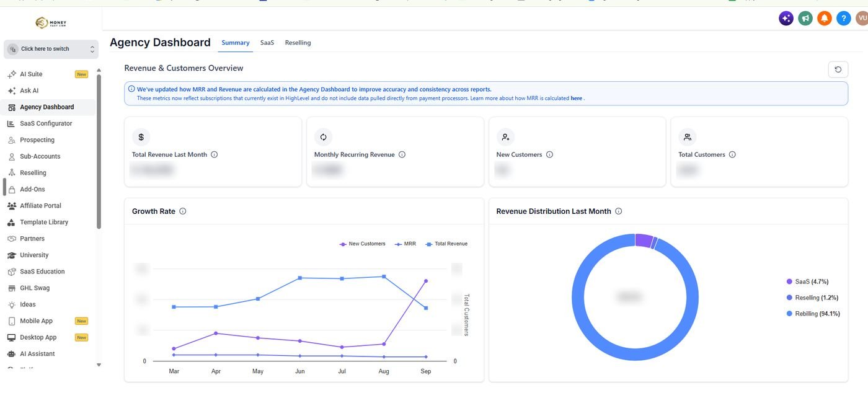
Task: Open the 'Click here to switch' account dropdown
Action: 51,49
